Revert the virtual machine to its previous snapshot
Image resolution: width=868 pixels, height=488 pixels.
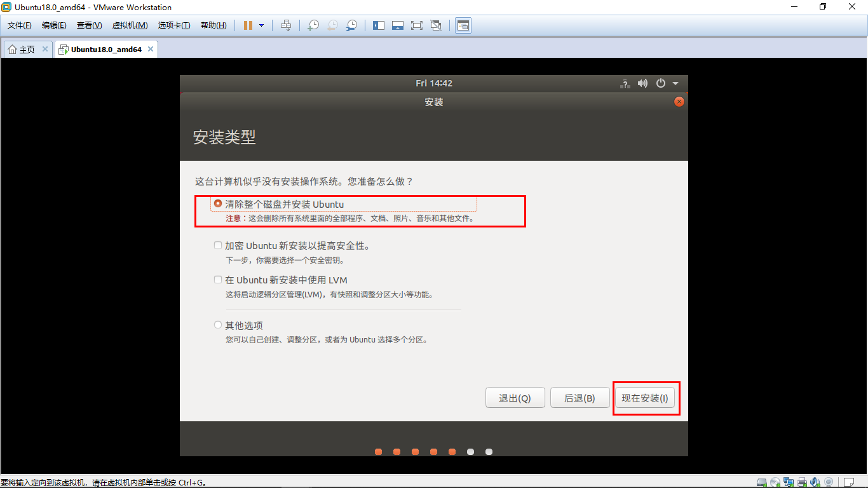[332, 25]
